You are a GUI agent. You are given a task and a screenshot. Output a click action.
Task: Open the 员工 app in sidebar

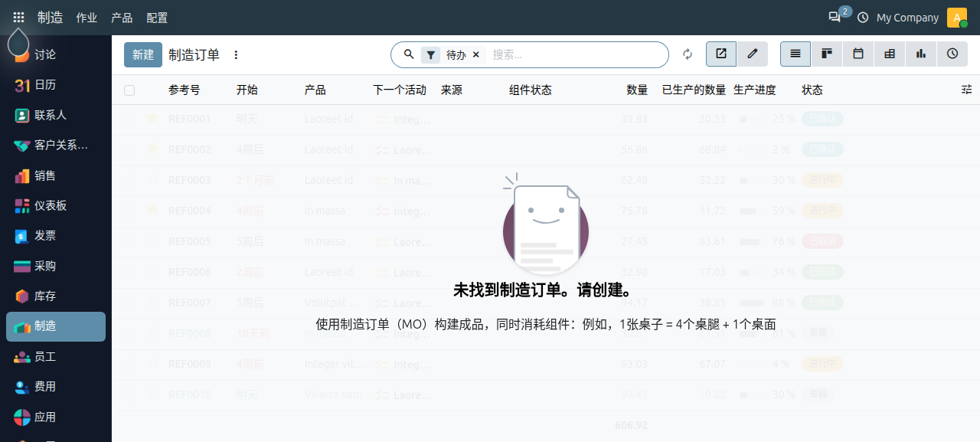[x=56, y=357]
